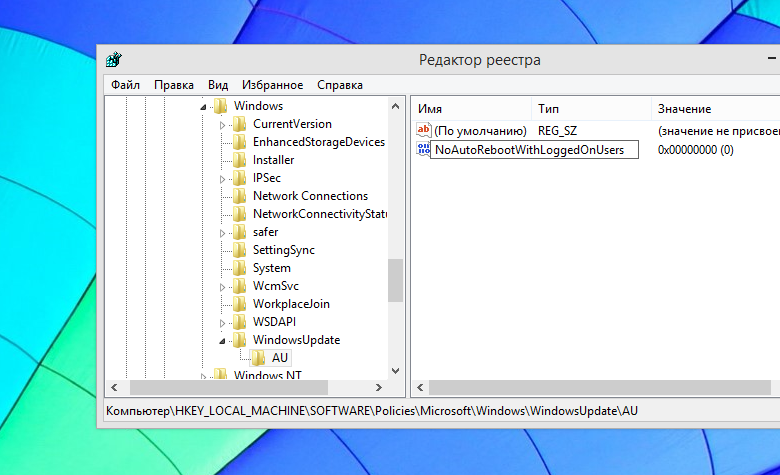
Task: Click the WindowsUpdate folder icon
Action: point(239,340)
